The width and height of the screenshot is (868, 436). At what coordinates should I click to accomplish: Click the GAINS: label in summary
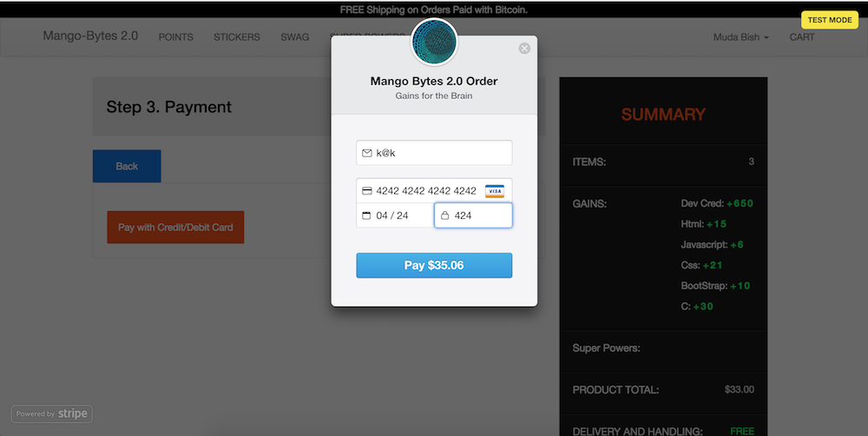tap(589, 204)
